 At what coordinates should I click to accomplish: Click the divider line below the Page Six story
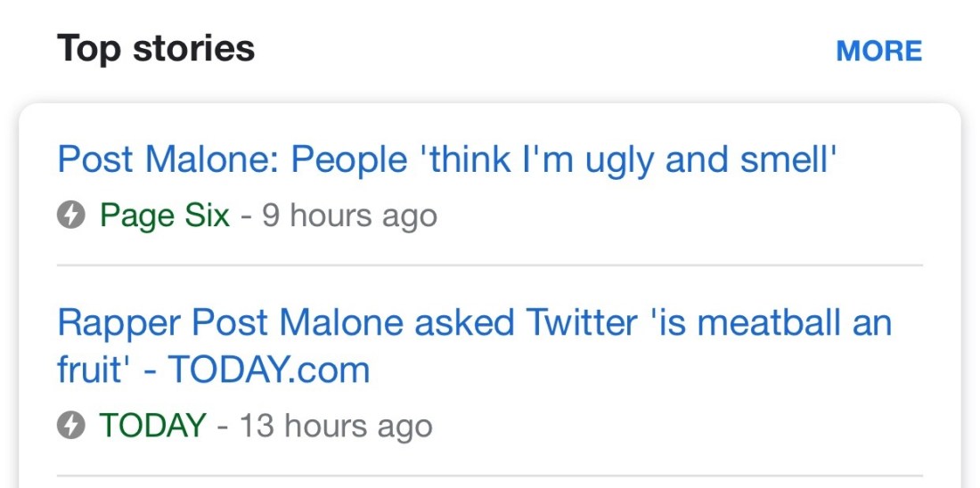490,265
